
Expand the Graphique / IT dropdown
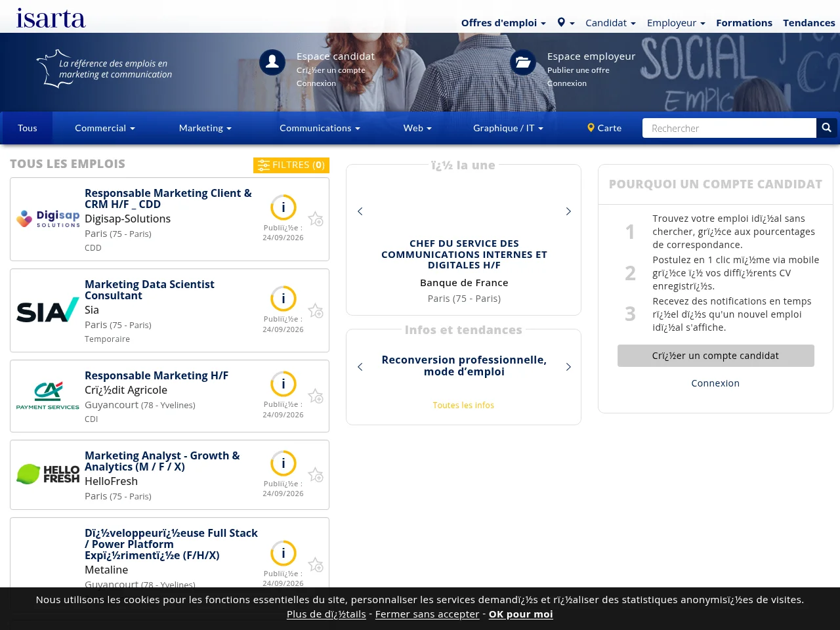508,128
